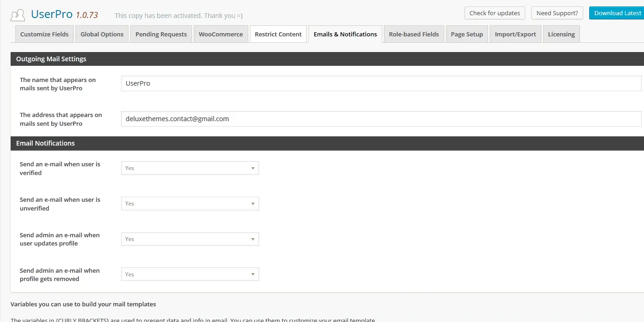This screenshot has height=322, width=644.
Task: Open the profile gets removed dropdown
Action: [190, 275]
